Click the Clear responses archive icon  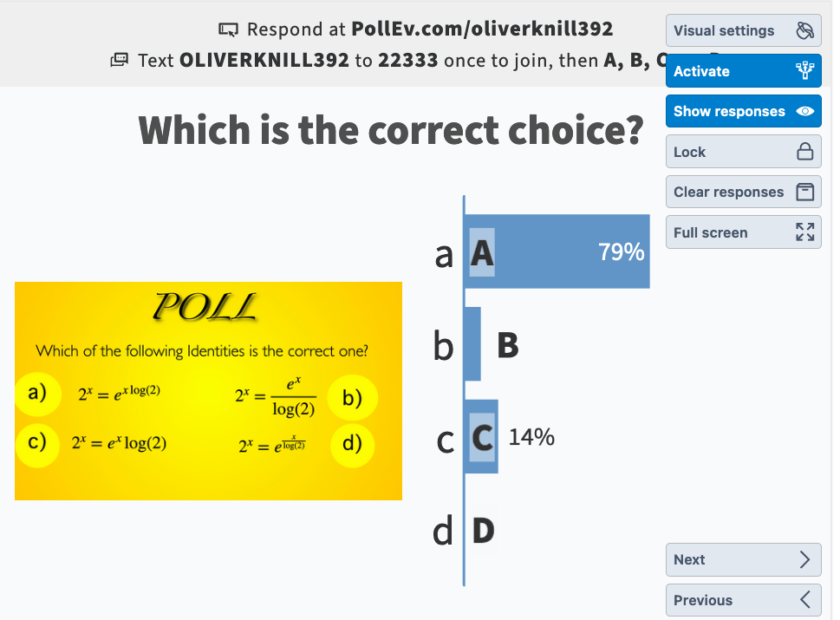click(804, 192)
